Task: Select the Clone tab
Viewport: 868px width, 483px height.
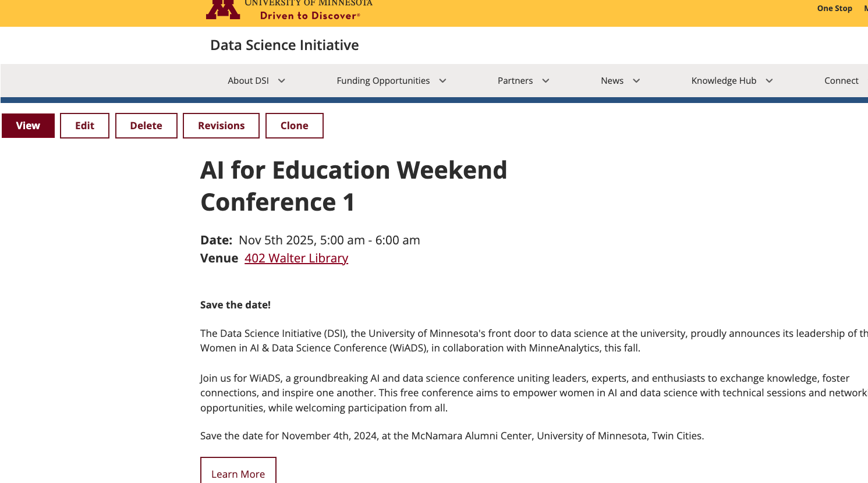Action: [x=295, y=126]
